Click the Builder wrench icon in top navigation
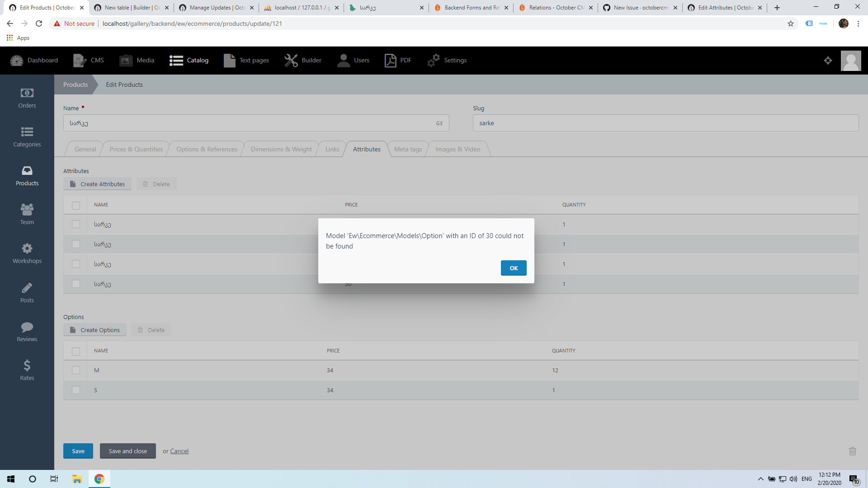 [291, 60]
